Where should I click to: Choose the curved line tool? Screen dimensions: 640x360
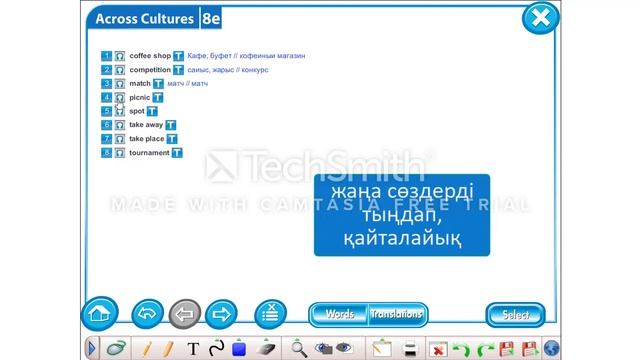click(217, 349)
